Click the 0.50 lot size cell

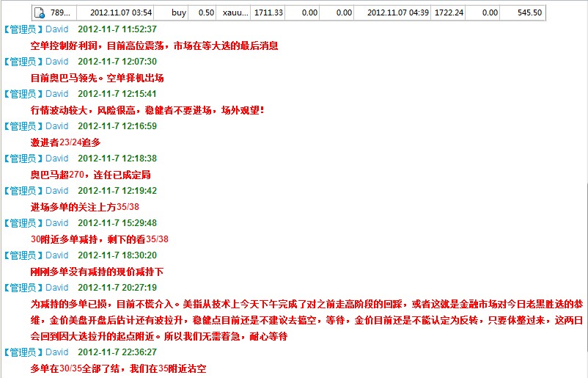point(206,12)
